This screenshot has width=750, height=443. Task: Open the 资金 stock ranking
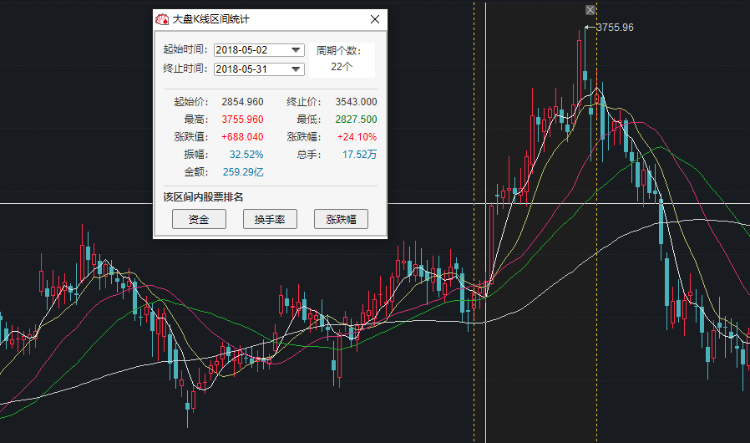coord(199,219)
